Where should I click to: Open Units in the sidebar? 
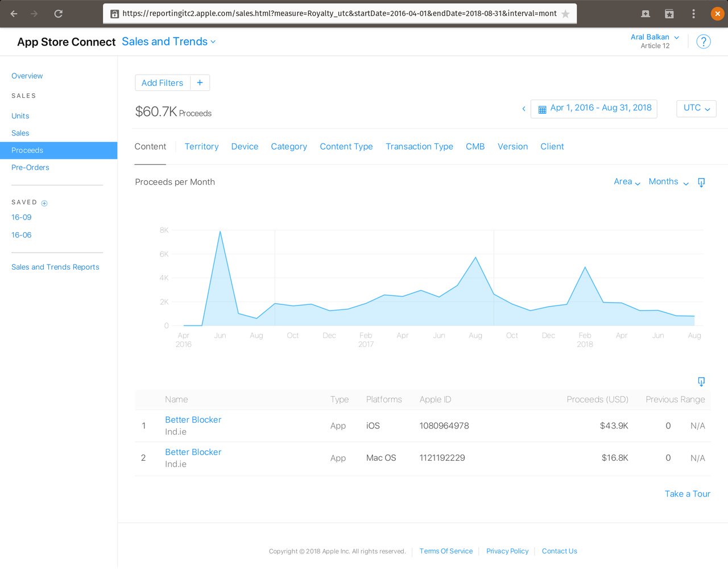pos(20,116)
